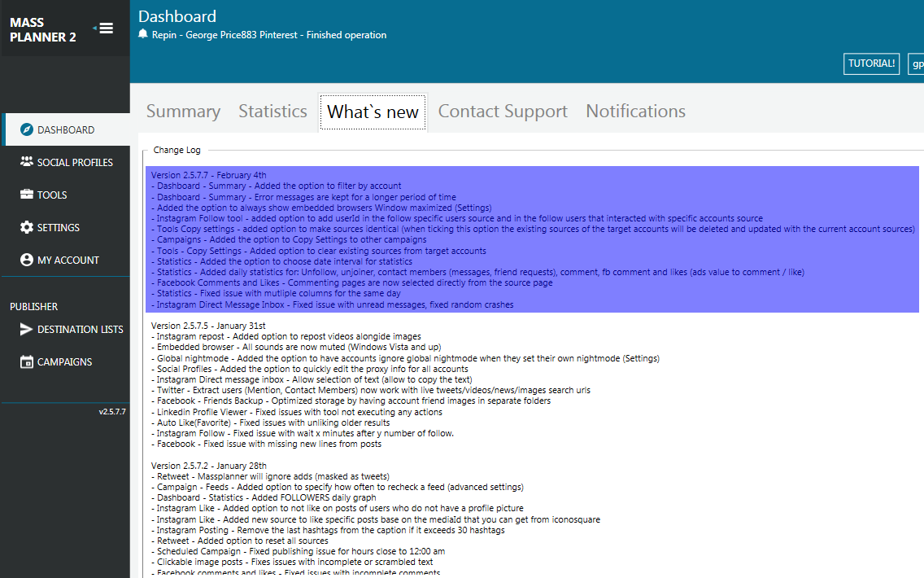Screen dimensions: 924x578
Task: Show the Notifications tab
Action: [x=635, y=112]
